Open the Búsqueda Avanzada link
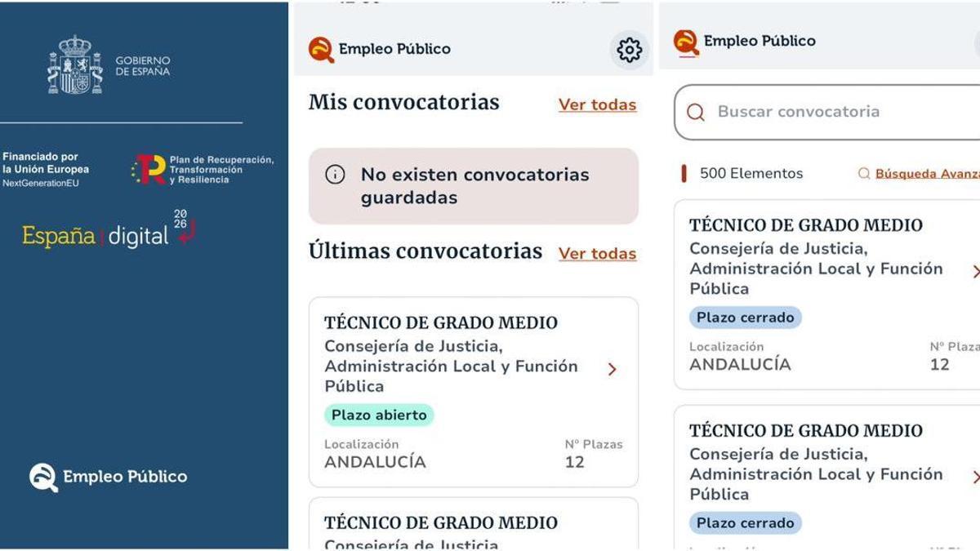Viewport: 980px width, 551px height. coord(928,173)
